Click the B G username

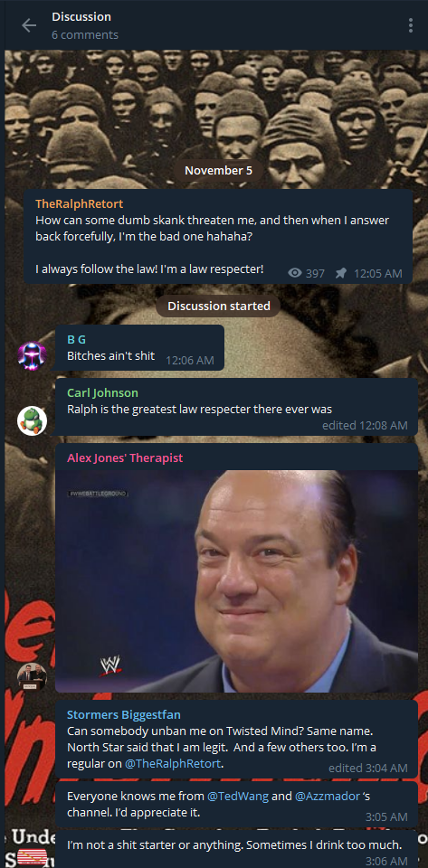pyautogui.click(x=76, y=339)
